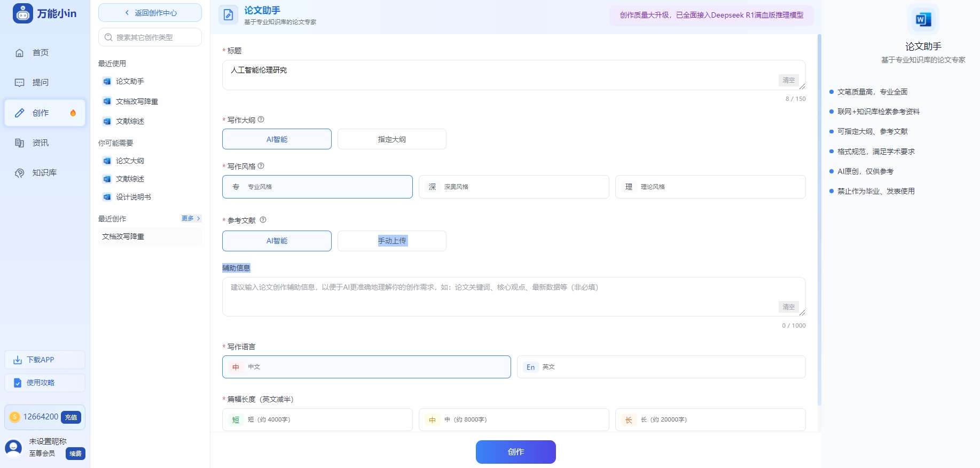Click the help icon beside 写作大纲
The image size is (980, 468).
261,120
